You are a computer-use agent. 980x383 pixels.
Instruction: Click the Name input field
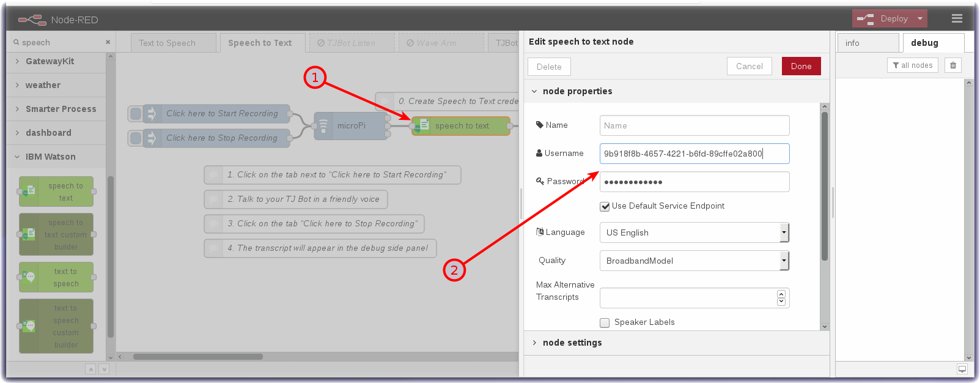click(694, 125)
